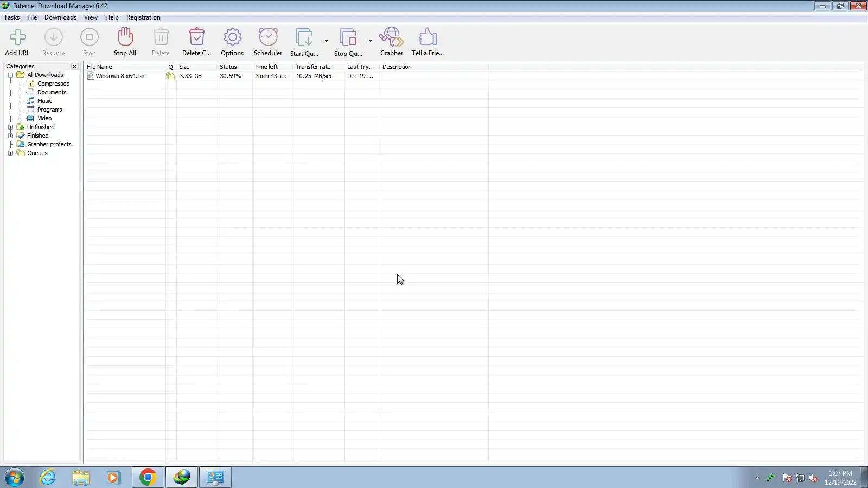Sort by the Time left column header
Image resolution: width=868 pixels, height=488 pixels.
[272, 67]
